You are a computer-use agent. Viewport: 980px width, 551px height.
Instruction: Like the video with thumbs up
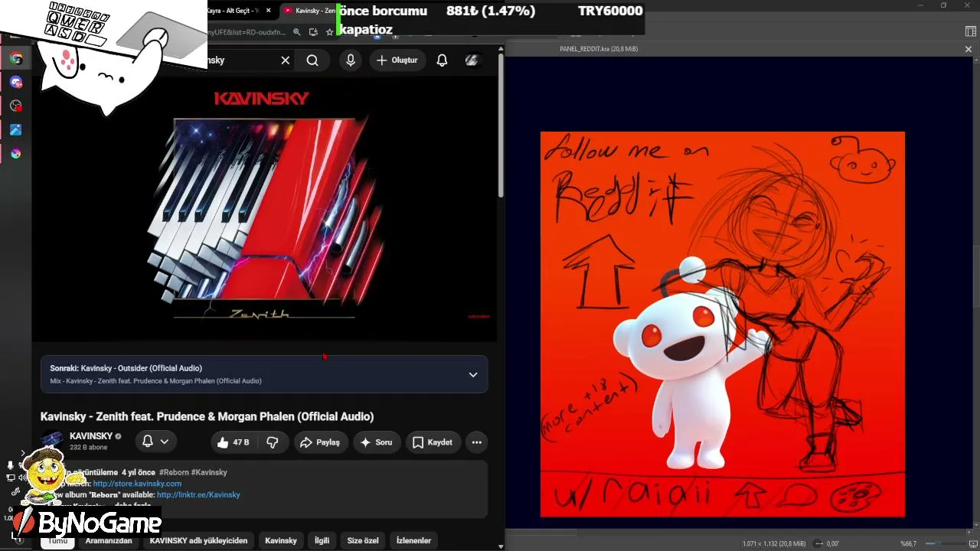coord(232,442)
